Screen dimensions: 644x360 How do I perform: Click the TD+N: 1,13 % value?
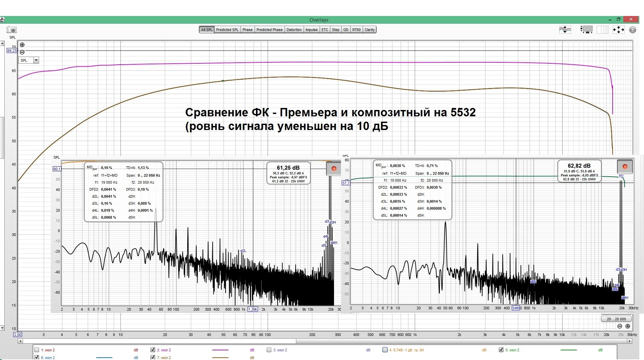[x=143, y=168]
